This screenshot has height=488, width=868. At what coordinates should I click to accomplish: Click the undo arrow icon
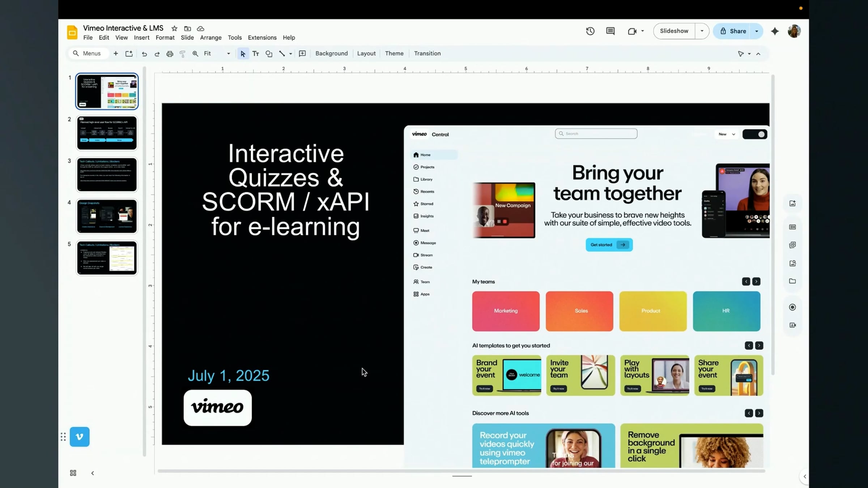(144, 54)
